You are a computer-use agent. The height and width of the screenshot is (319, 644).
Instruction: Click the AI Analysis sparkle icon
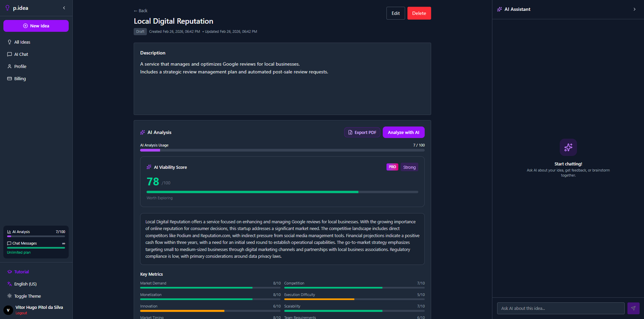pyautogui.click(x=143, y=132)
